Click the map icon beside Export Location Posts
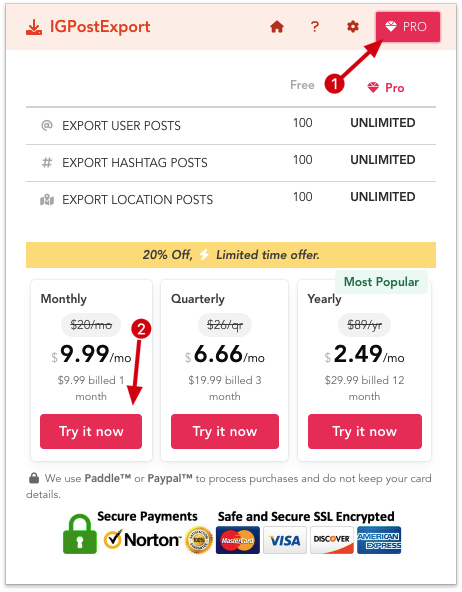This screenshot has height=592, width=462. click(47, 199)
